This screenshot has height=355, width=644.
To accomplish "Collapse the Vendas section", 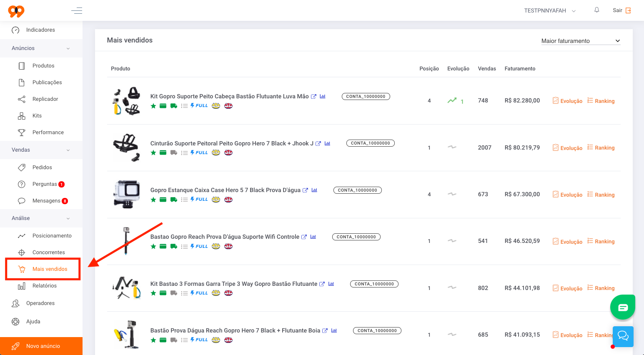I will 41,150.
